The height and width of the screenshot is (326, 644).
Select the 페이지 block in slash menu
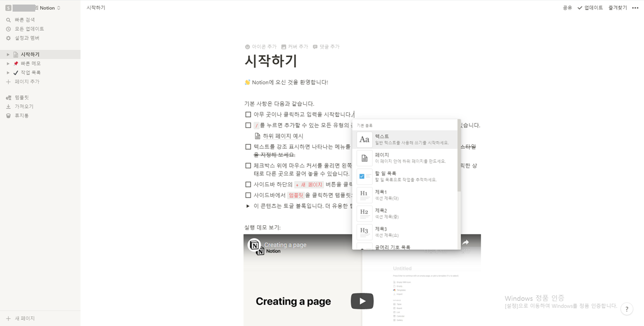[405, 158]
